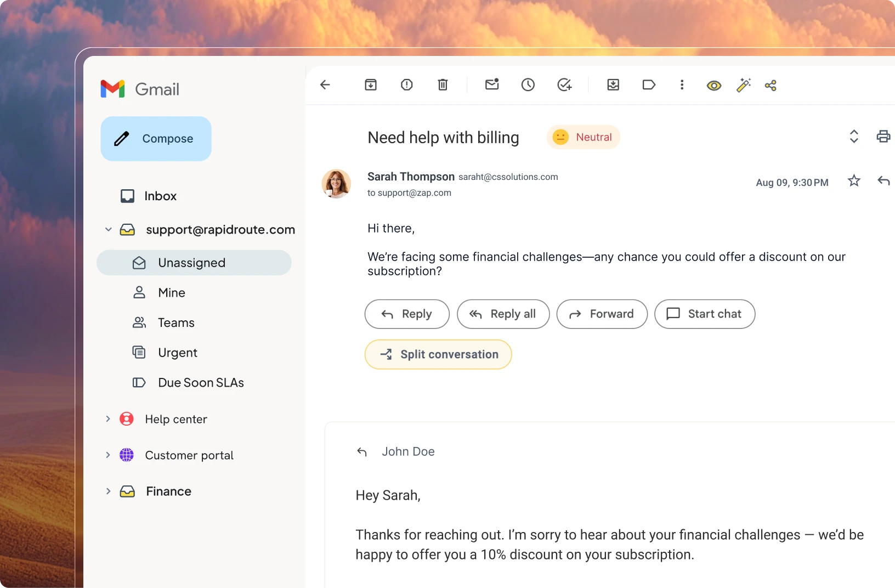Screen dimensions: 895x588
Task: Mark email as unread via envelope icon
Action: [492, 84]
